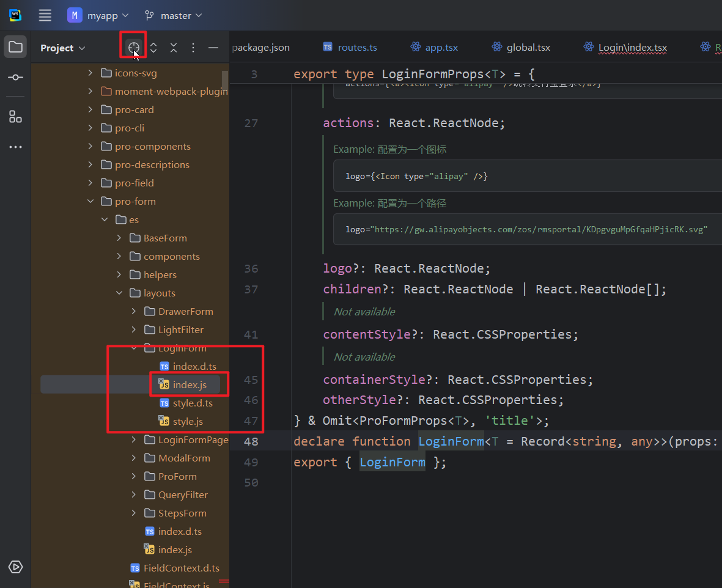Image resolution: width=722 pixels, height=588 pixels.
Task: Switch to package.json tab
Action: [260, 48]
